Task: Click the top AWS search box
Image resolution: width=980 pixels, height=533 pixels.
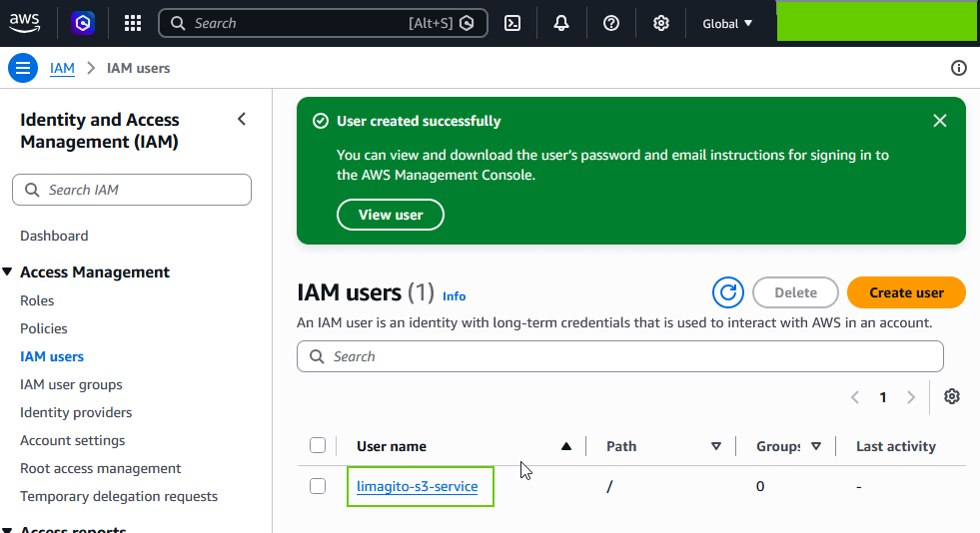Action: [x=323, y=23]
